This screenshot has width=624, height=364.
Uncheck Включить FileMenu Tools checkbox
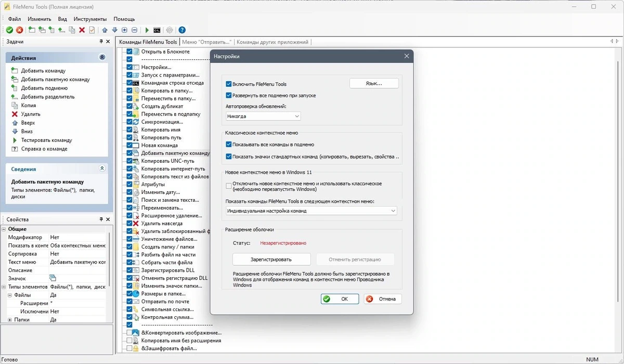pos(229,84)
